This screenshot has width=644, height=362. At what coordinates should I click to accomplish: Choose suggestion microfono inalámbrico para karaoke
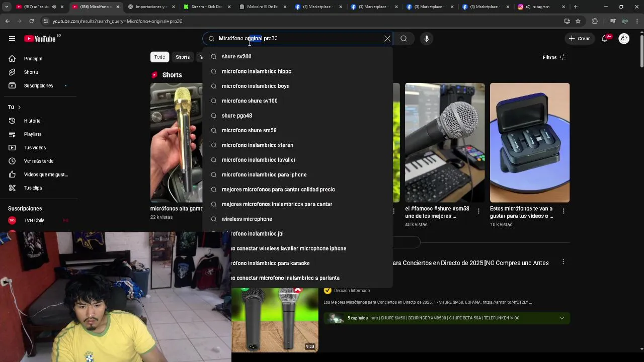point(311,263)
